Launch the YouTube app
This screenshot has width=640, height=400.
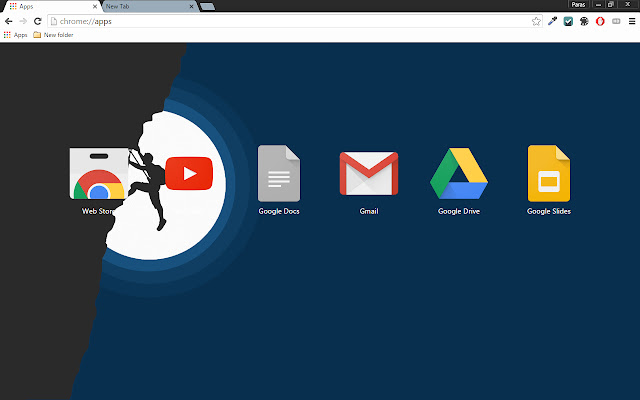pos(189,173)
